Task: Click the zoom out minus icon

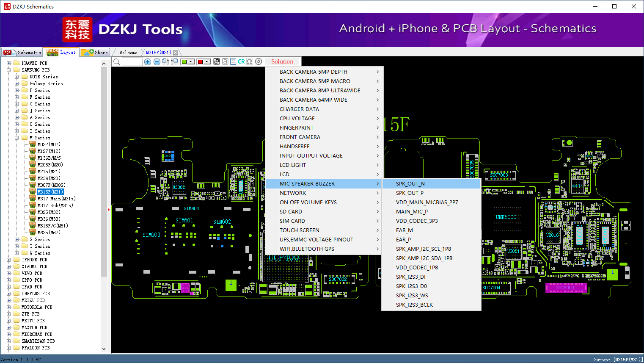Action: [x=157, y=62]
